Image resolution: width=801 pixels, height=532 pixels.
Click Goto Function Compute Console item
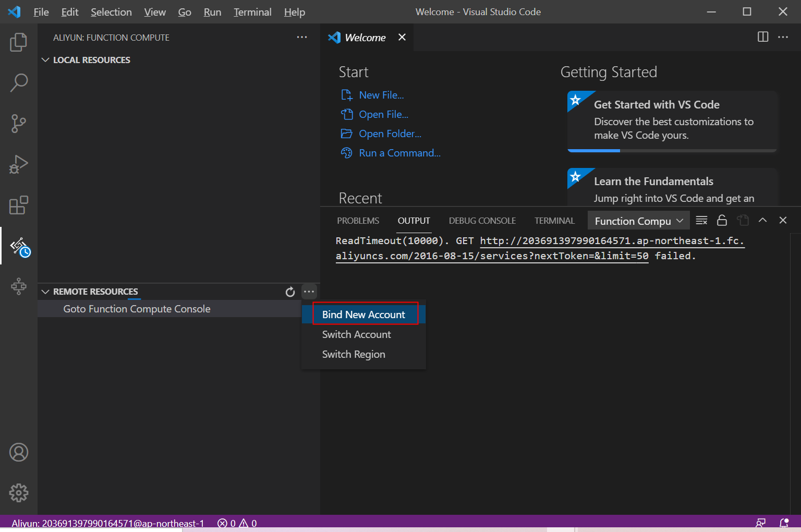tap(137, 309)
